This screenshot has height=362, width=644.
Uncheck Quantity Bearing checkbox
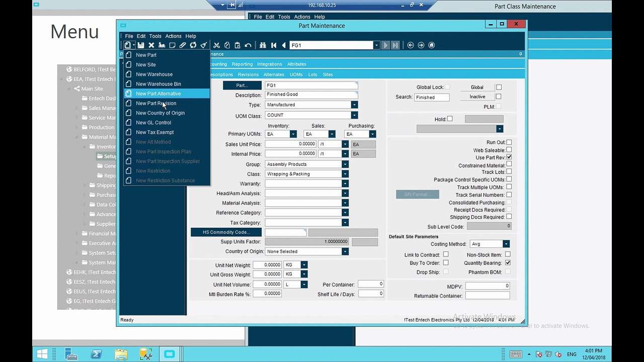(x=508, y=262)
